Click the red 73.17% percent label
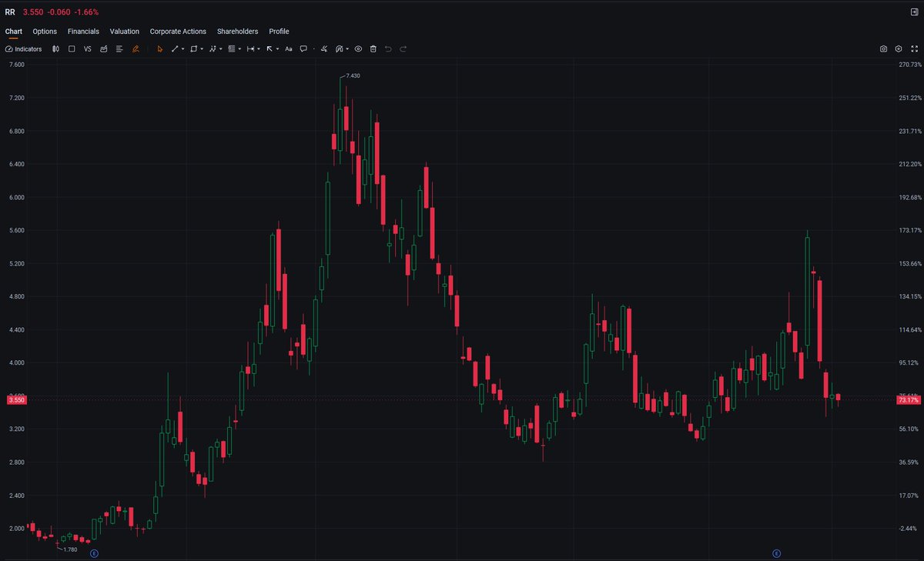This screenshot has height=561, width=924. (908, 400)
